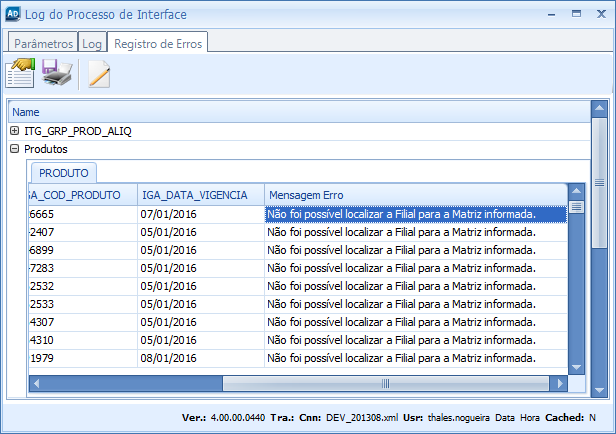Close the Log do Processo de Interface window
This screenshot has width=616, height=434.
coord(601,14)
